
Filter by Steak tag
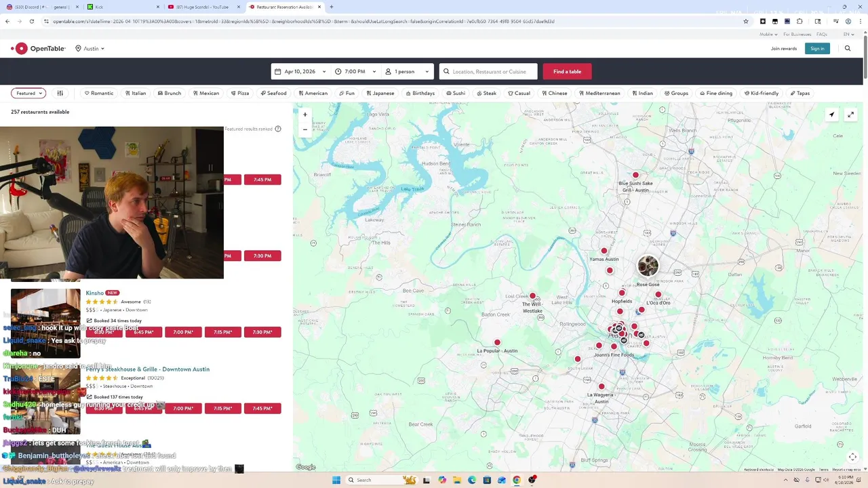point(486,93)
